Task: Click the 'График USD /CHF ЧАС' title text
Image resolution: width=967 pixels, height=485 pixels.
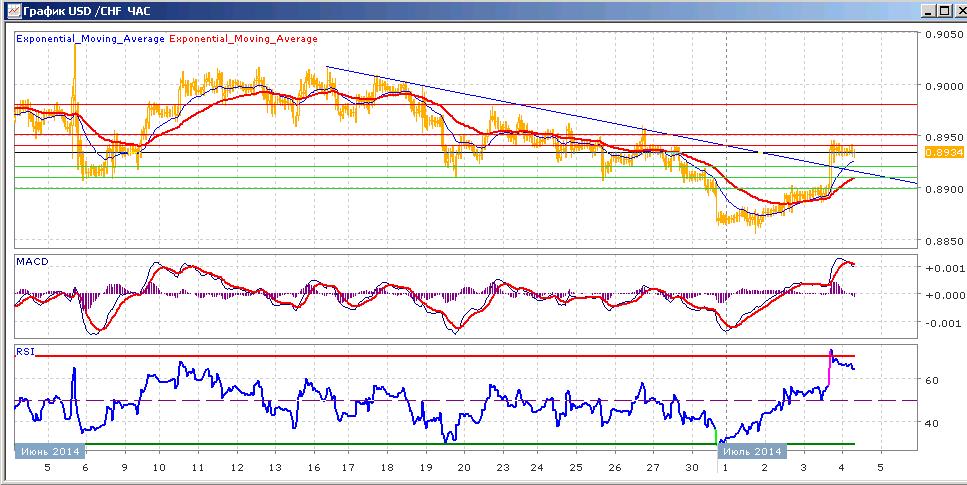Action: (x=86, y=11)
